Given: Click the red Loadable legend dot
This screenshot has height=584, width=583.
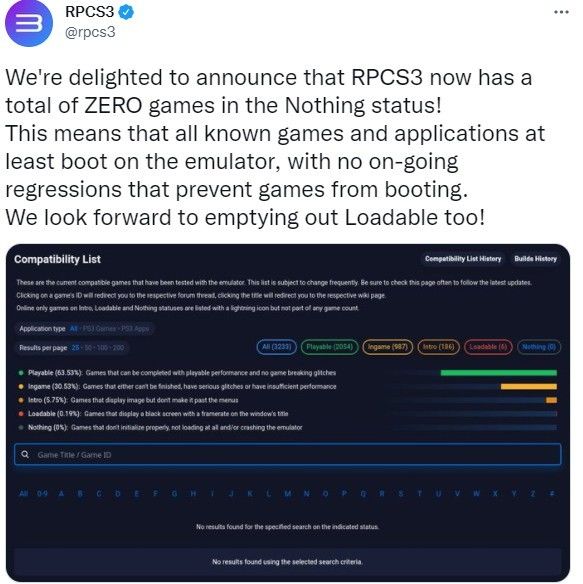Looking at the screenshot, I should [x=21, y=413].
